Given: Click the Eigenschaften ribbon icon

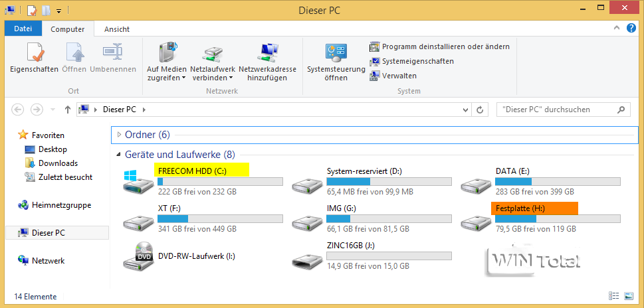Looking at the screenshot, I should point(34,52).
